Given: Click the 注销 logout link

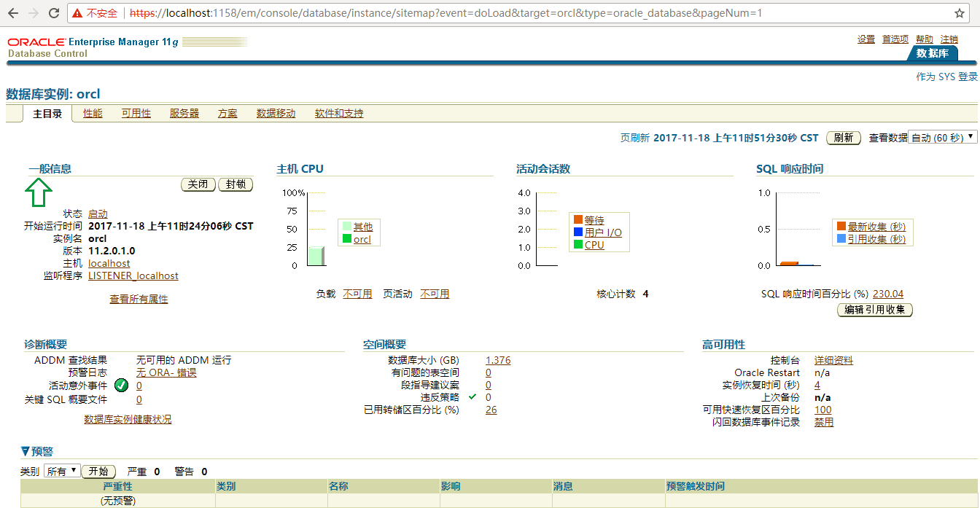Looking at the screenshot, I should [x=949, y=39].
